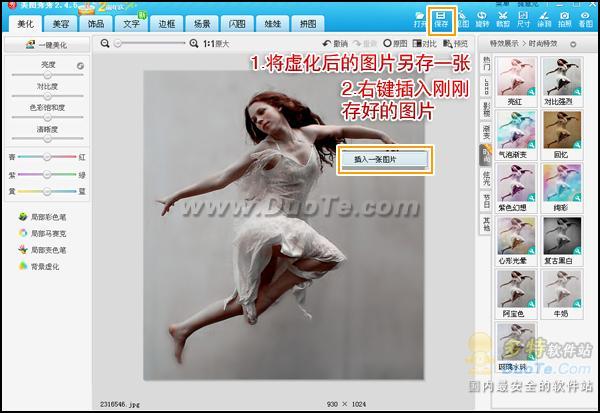Switch to the 边框 tab

coord(166,24)
